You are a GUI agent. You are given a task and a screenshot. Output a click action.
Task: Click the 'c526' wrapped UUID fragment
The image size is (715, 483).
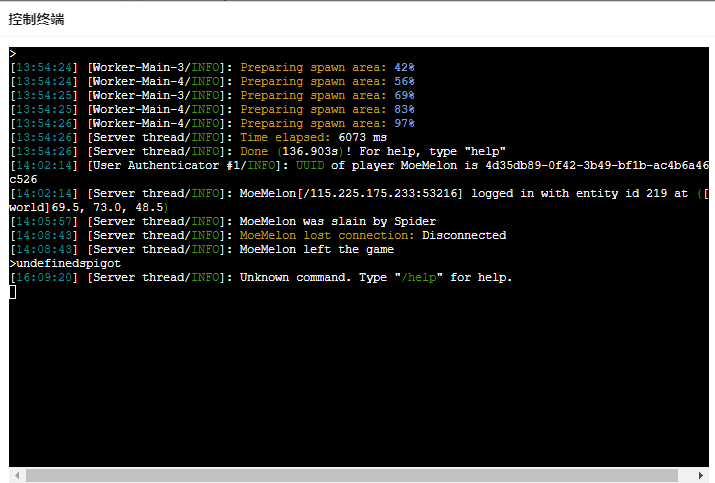[23, 180]
